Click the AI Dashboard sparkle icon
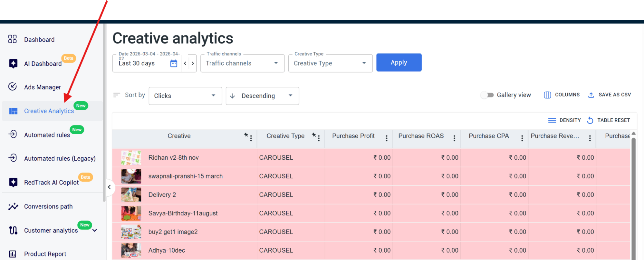Image resolution: width=644 pixels, height=260 pixels. [x=13, y=64]
